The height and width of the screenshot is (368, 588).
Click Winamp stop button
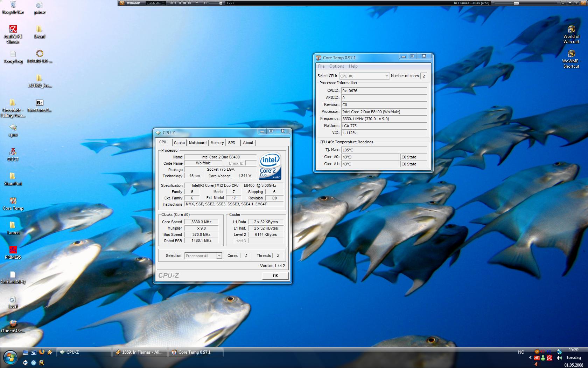point(185,3)
